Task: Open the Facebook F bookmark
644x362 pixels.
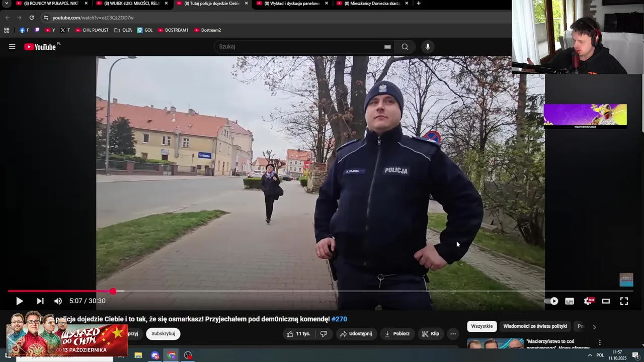Action: (x=24, y=30)
